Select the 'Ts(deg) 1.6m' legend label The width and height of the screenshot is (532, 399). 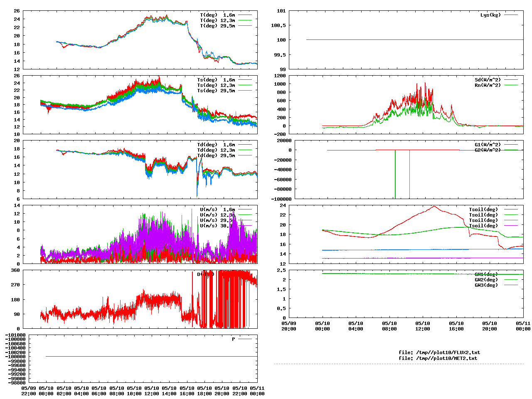coord(216,80)
